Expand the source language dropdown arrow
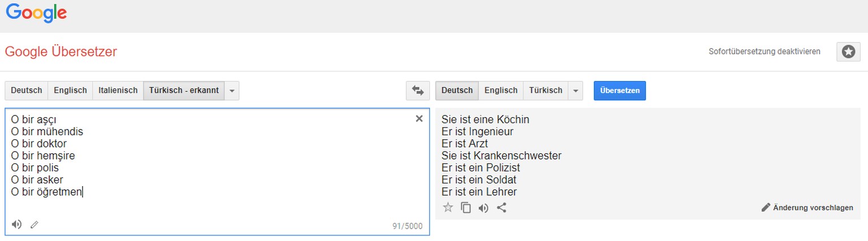 pyautogui.click(x=232, y=91)
